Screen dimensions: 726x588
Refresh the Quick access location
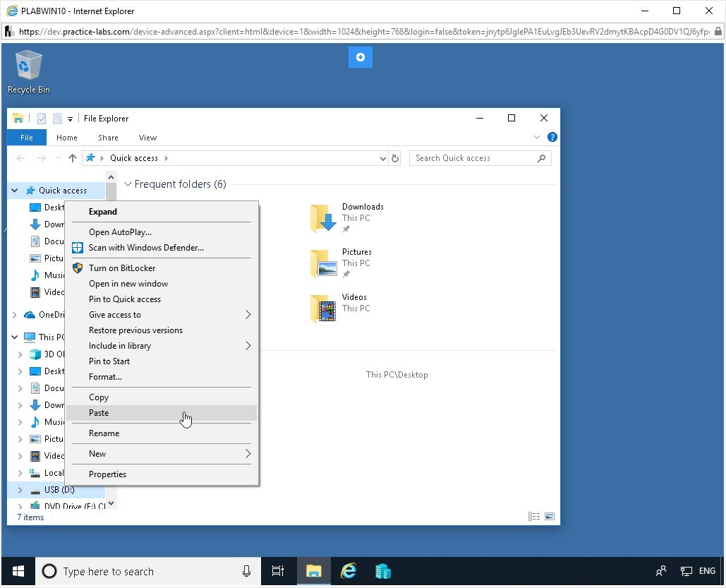tap(395, 158)
